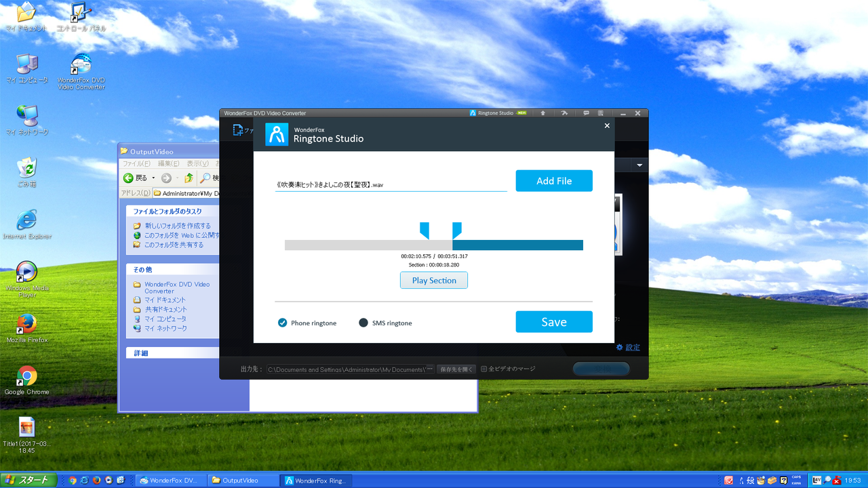This screenshot has width=868, height=488.
Task: Click the right section end marker
Action: (x=457, y=230)
